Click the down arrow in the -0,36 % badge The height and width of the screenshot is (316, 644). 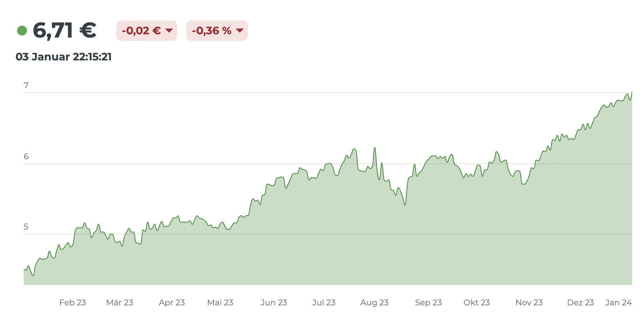(x=240, y=31)
